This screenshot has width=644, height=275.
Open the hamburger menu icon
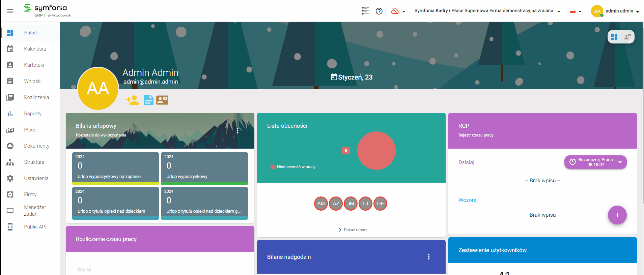coord(10,11)
